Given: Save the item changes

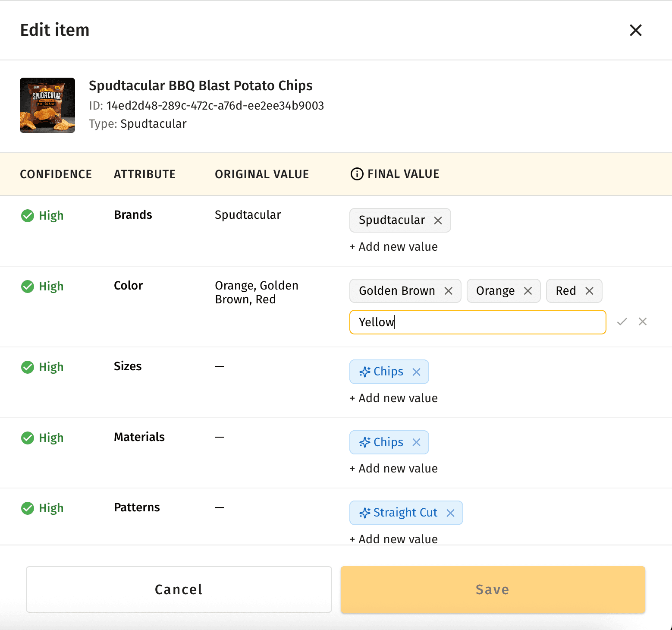Looking at the screenshot, I should coord(493,589).
